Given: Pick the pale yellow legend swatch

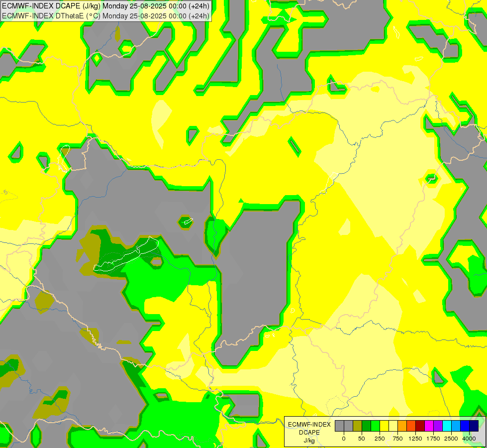Looking at the screenshot, I should click(393, 426).
